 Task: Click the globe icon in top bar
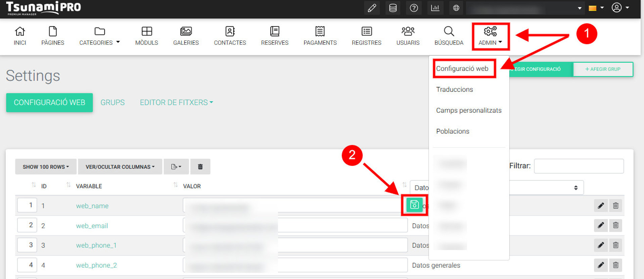click(456, 8)
